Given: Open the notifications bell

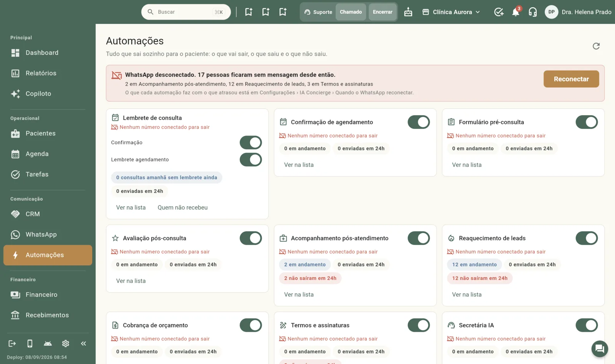Looking at the screenshot, I should coord(516,12).
